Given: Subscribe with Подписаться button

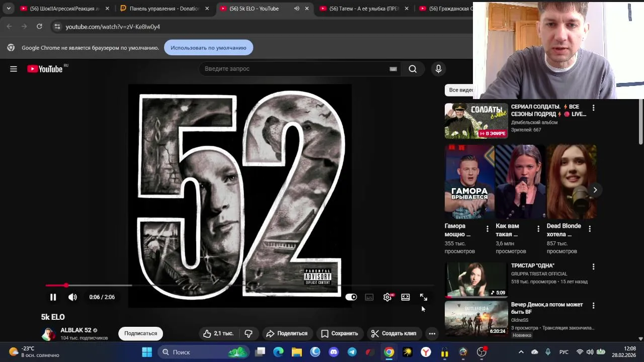Looking at the screenshot, I should [140, 333].
